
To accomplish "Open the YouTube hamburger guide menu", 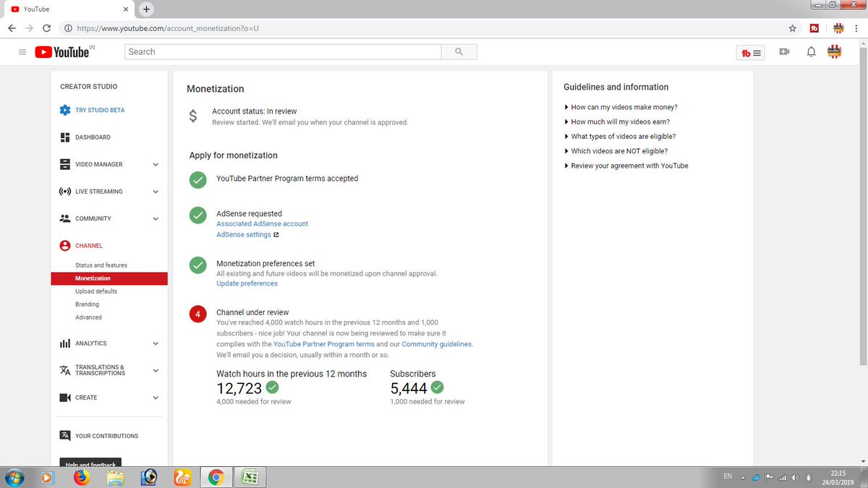I will [x=22, y=52].
